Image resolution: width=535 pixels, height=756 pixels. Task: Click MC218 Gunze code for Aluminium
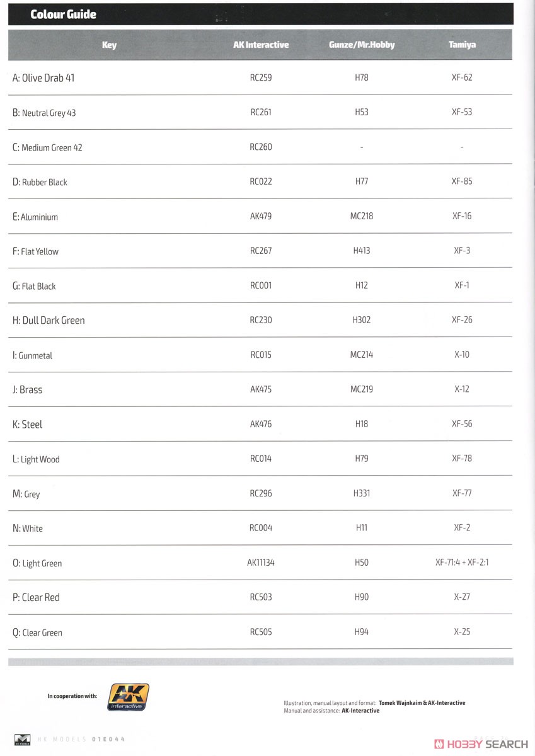coord(362,216)
